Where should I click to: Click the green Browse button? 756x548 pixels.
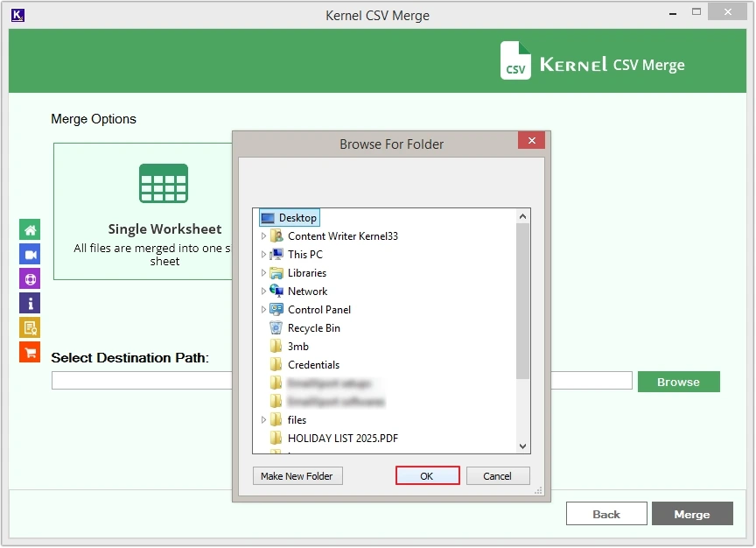point(679,382)
